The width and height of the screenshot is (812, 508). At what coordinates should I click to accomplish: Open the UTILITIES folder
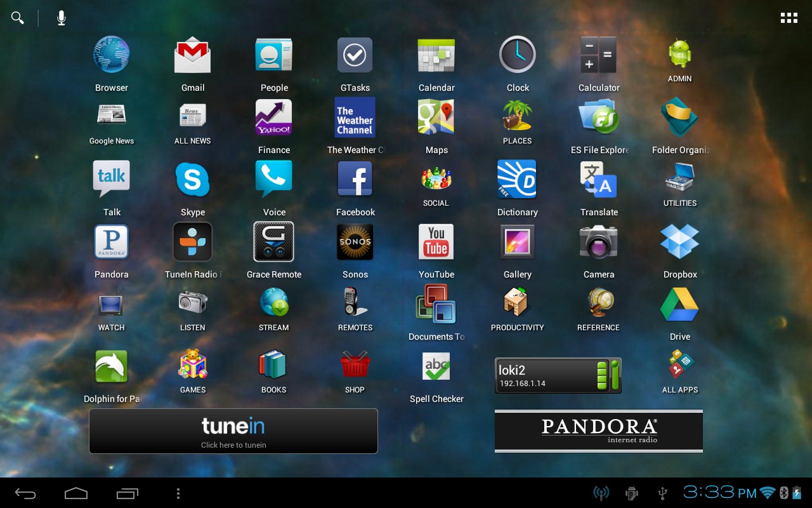679,178
